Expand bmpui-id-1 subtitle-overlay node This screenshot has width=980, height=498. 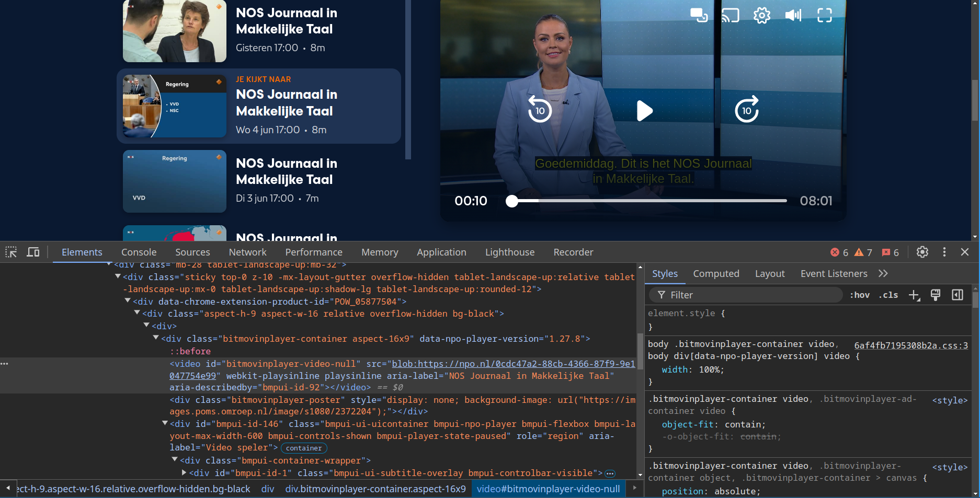[184, 472]
